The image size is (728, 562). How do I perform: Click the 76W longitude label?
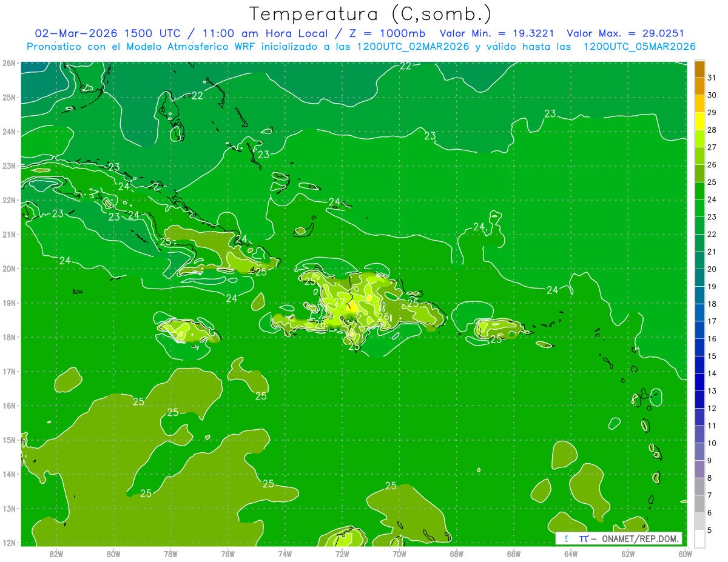coord(227,554)
